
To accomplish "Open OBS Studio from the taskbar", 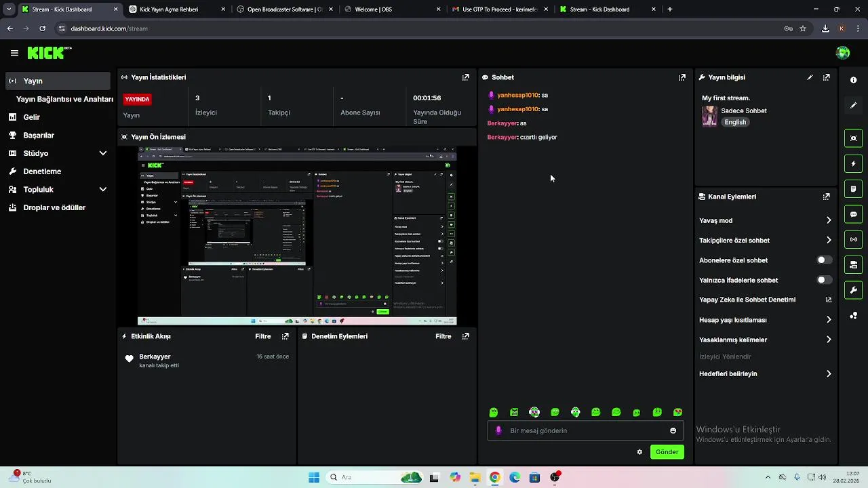I will click(555, 477).
